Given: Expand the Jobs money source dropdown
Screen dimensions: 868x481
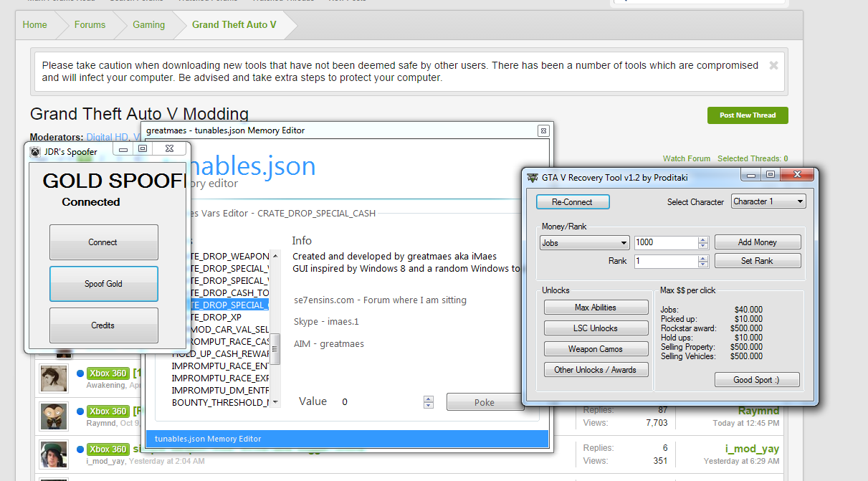Looking at the screenshot, I should [x=623, y=243].
